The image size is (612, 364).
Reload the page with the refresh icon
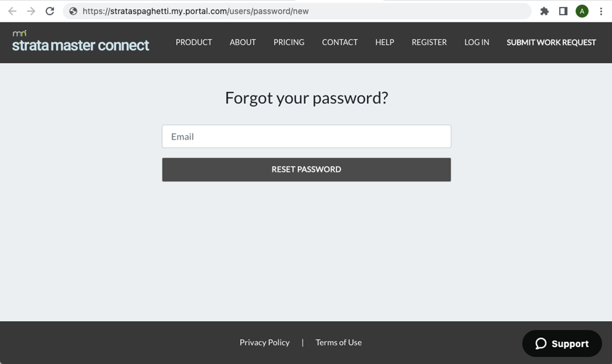coord(50,11)
